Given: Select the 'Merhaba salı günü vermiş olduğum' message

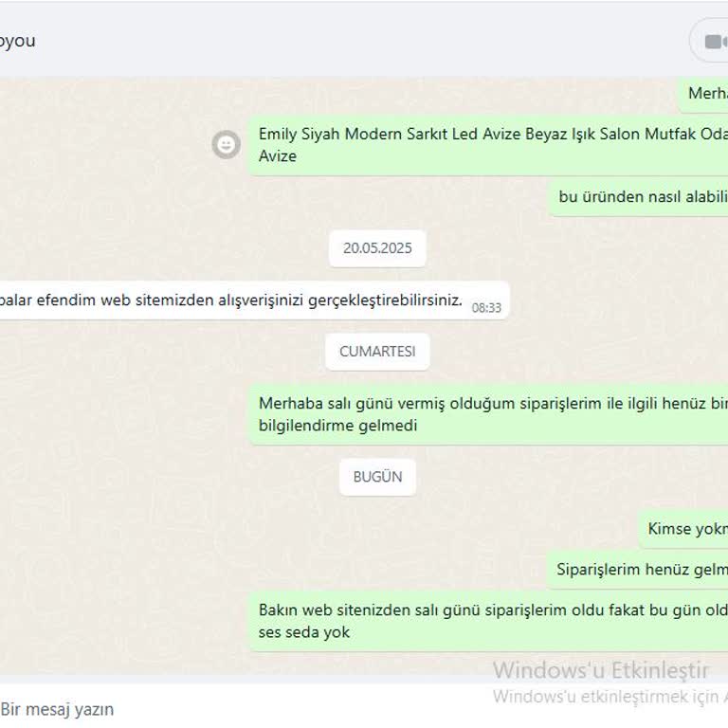Looking at the screenshot, I should coord(488,414).
